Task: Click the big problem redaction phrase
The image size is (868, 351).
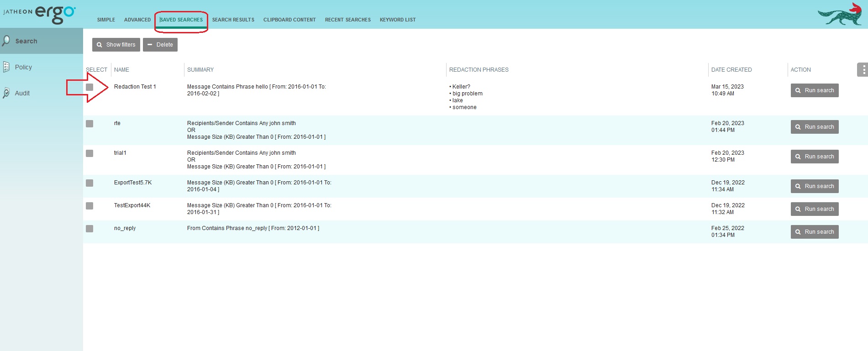Action: point(468,94)
